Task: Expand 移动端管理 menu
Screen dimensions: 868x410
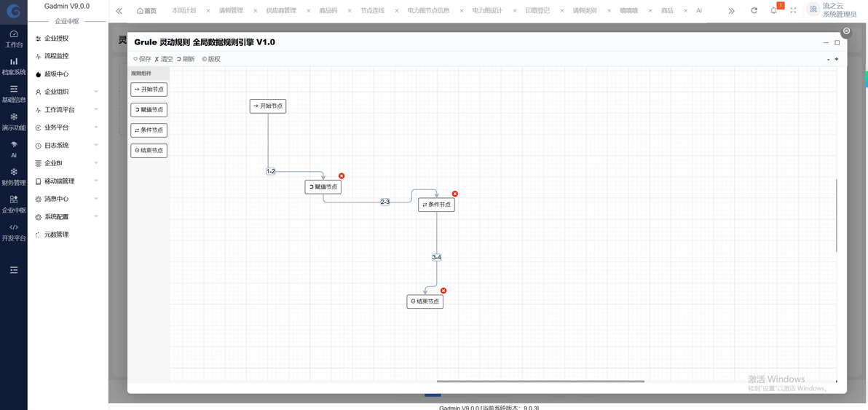Action: pyautogui.click(x=67, y=181)
